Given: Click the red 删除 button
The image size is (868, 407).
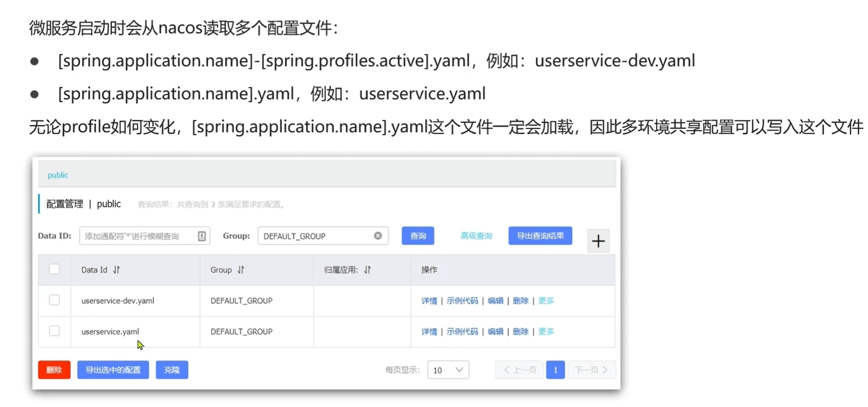Looking at the screenshot, I should pos(54,370).
